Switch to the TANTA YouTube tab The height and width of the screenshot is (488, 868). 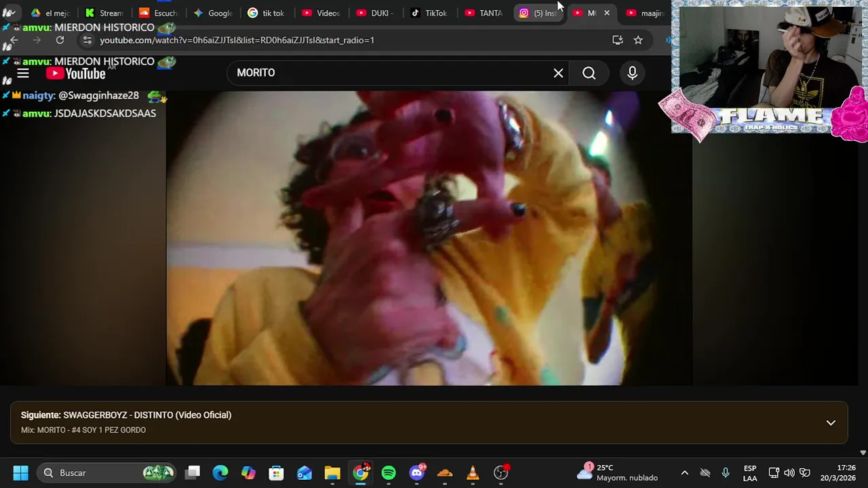tap(484, 13)
